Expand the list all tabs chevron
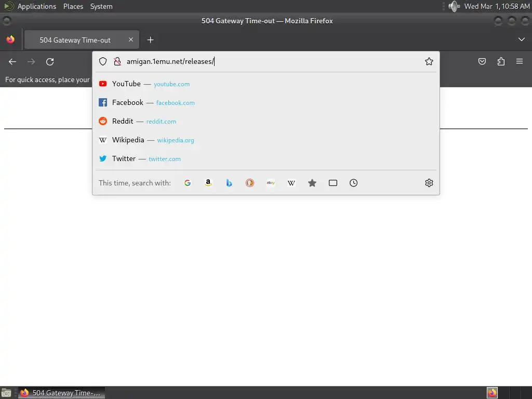 (x=522, y=39)
